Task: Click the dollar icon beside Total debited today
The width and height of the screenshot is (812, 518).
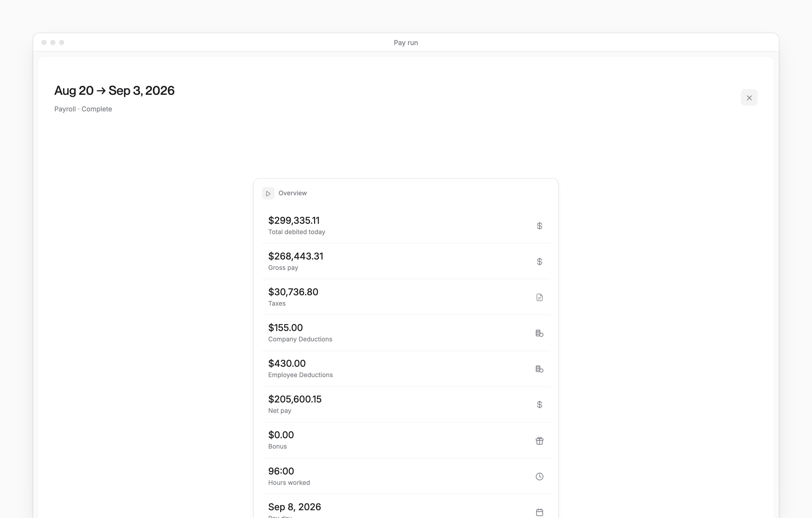Action: (539, 226)
